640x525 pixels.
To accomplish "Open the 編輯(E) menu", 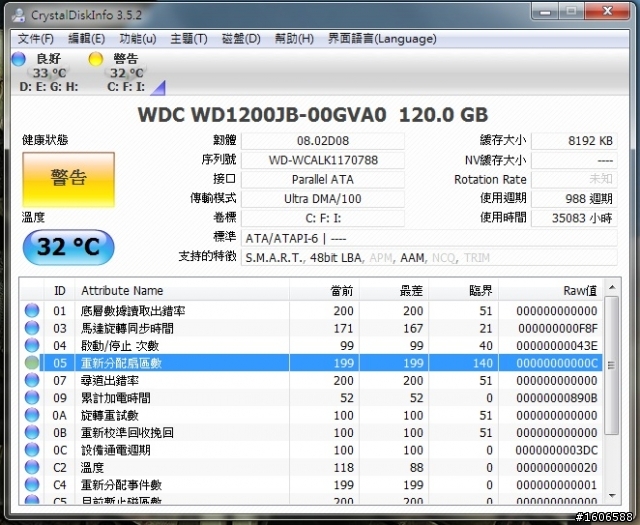I will point(87,39).
